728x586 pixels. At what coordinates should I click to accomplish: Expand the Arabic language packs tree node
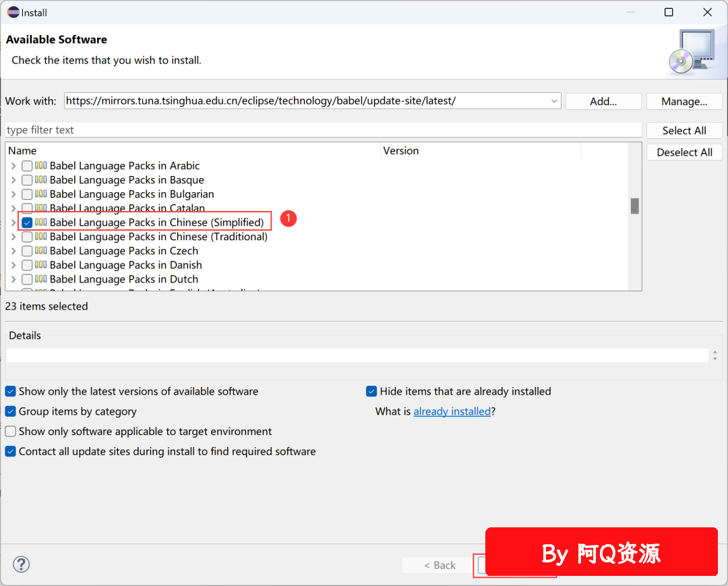tap(13, 166)
